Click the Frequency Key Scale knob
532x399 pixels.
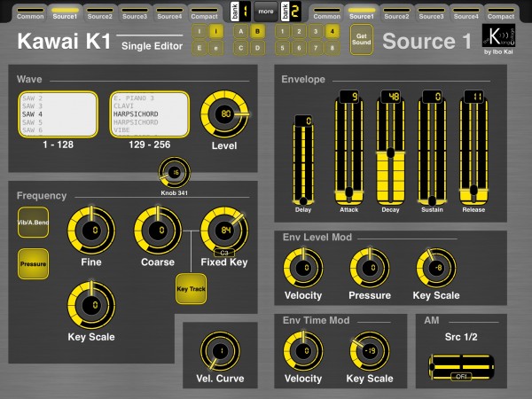tap(91, 305)
